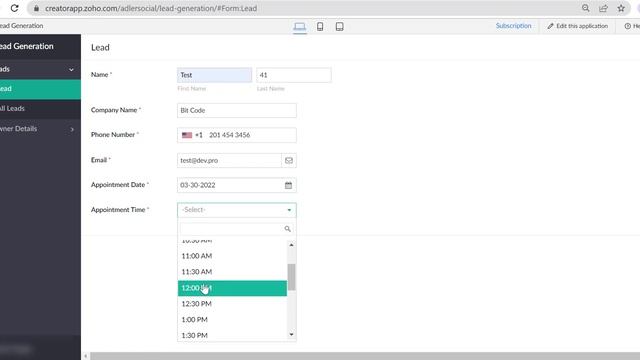Viewport: 640px width, 360px height.
Task: Switch to mobile phone preview
Action: pyautogui.click(x=320, y=27)
